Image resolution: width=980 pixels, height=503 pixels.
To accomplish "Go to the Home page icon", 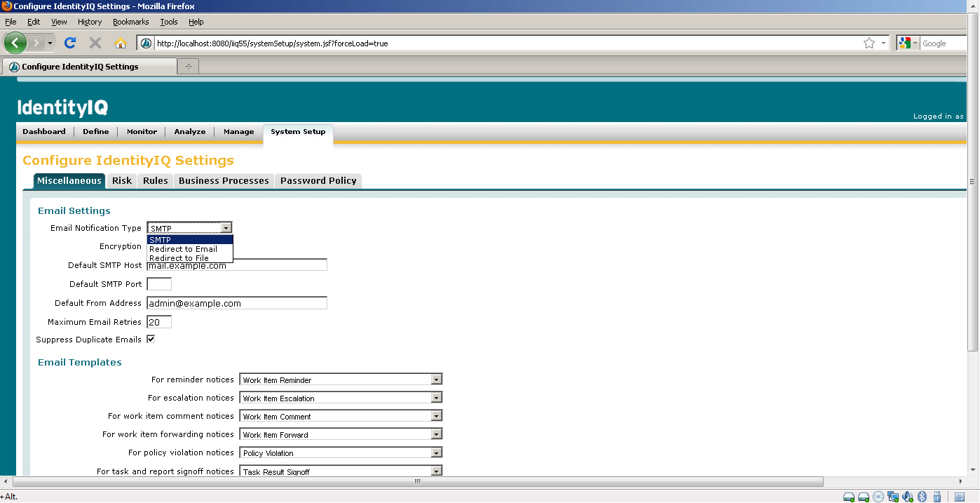I will point(121,43).
